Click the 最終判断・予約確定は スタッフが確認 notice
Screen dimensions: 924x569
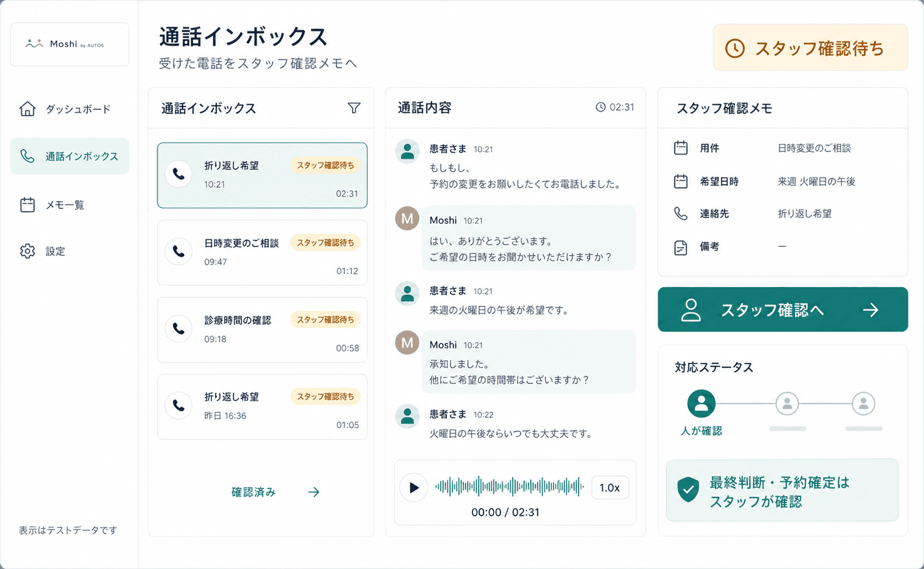click(x=782, y=490)
